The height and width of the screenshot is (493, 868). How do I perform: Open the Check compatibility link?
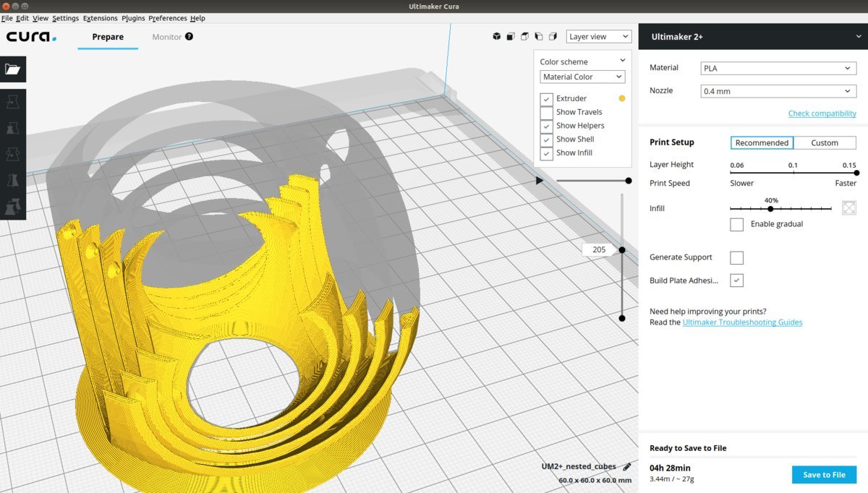[822, 113]
